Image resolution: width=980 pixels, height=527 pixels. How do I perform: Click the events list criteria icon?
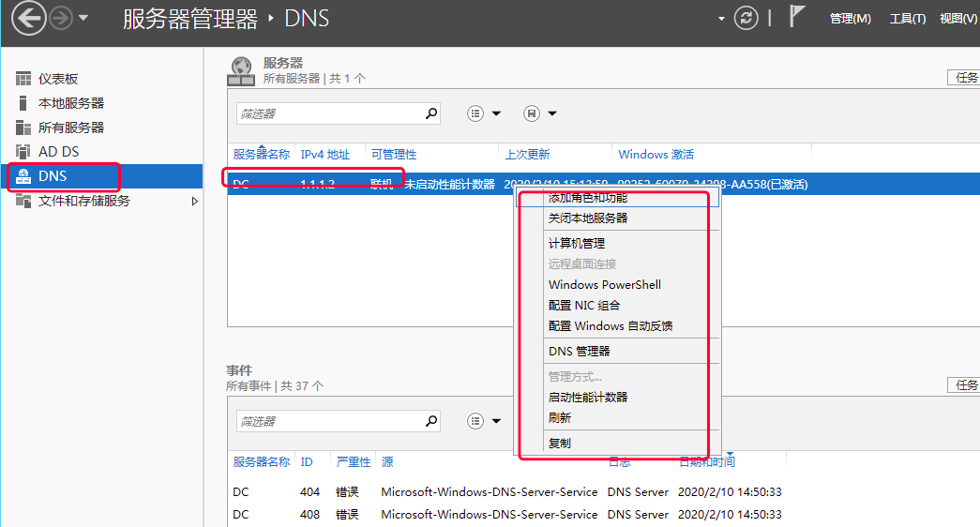coord(475,421)
